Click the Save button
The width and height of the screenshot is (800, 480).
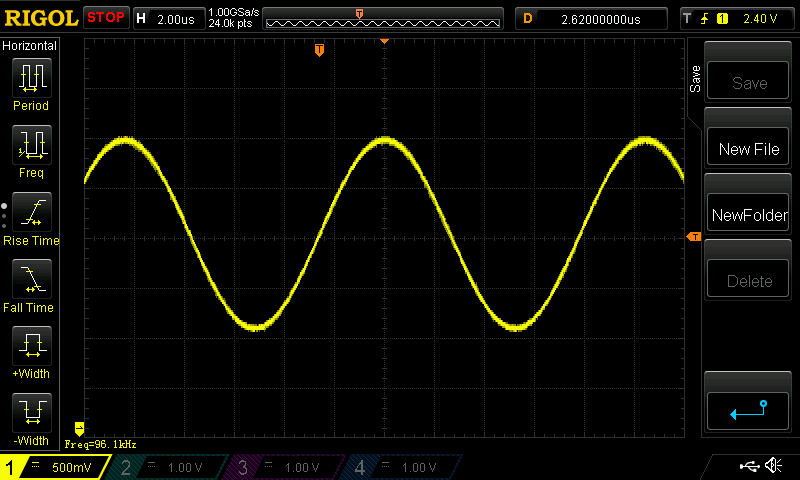748,81
